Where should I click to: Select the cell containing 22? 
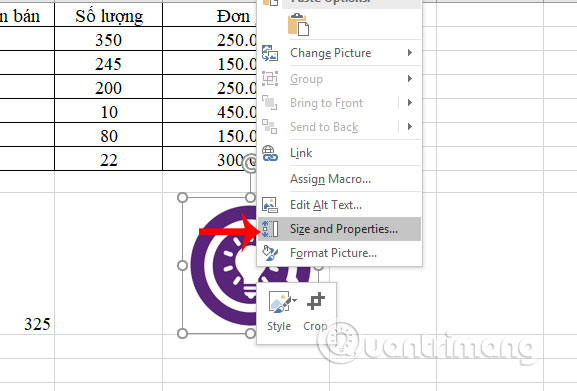(x=109, y=159)
